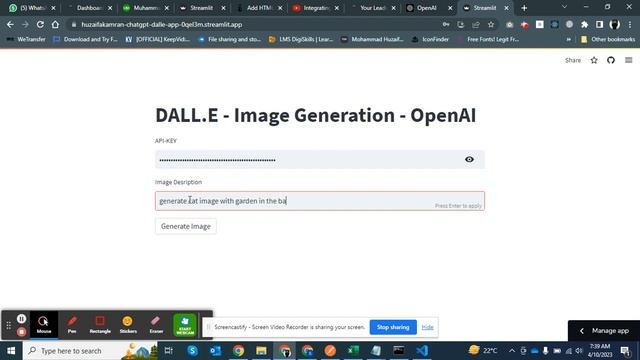The width and height of the screenshot is (640, 360).
Task: Open the browser home page
Action: pyautogui.click(x=55, y=24)
